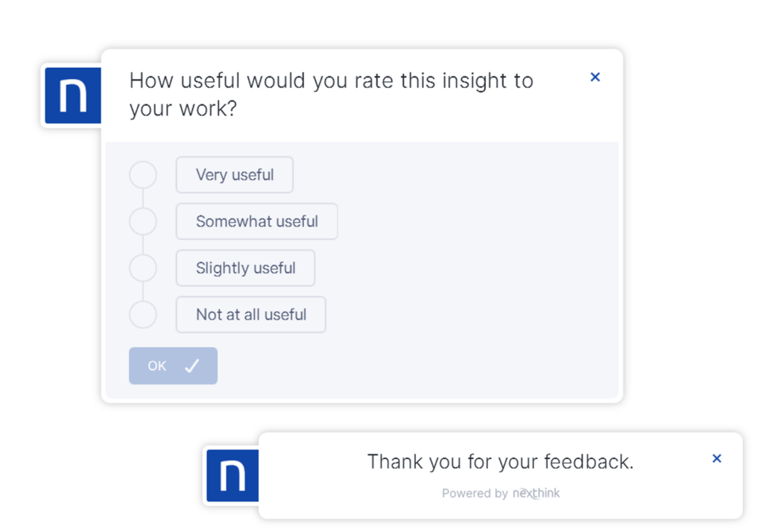The image size is (763, 532).
Task: Dismiss the thank-you feedback notification
Action: [716, 458]
